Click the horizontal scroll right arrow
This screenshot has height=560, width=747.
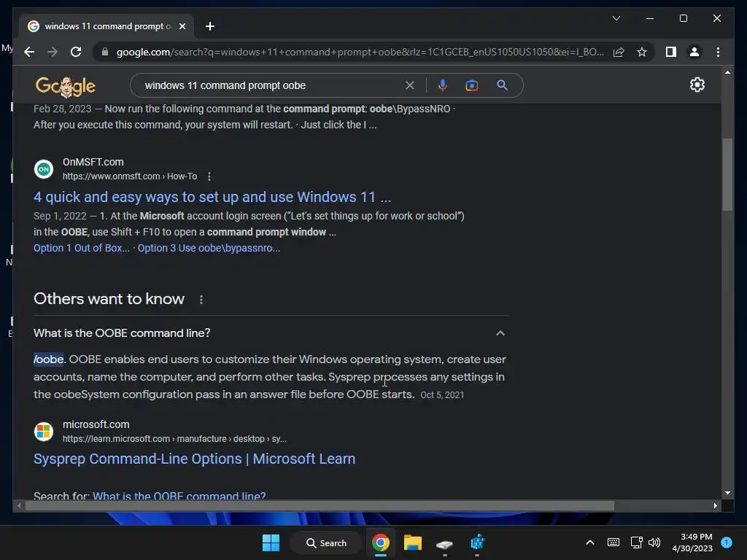[x=715, y=506]
